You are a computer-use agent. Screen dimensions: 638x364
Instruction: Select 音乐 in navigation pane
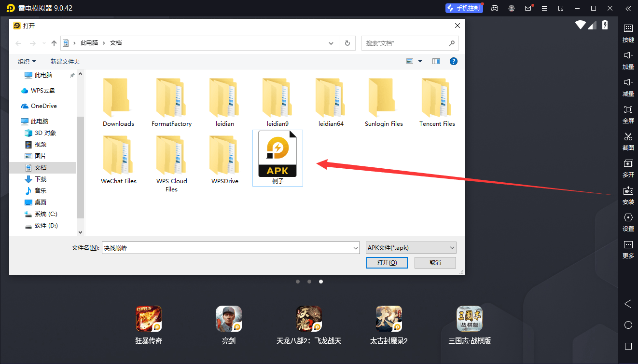click(x=36, y=190)
